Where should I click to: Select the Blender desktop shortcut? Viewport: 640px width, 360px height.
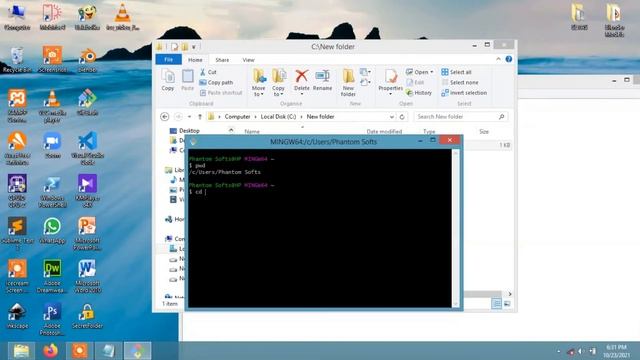87,60
